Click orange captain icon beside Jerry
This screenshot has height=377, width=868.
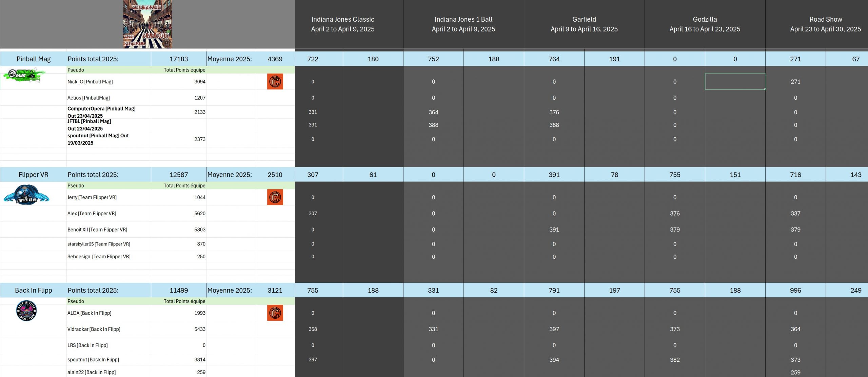275,197
